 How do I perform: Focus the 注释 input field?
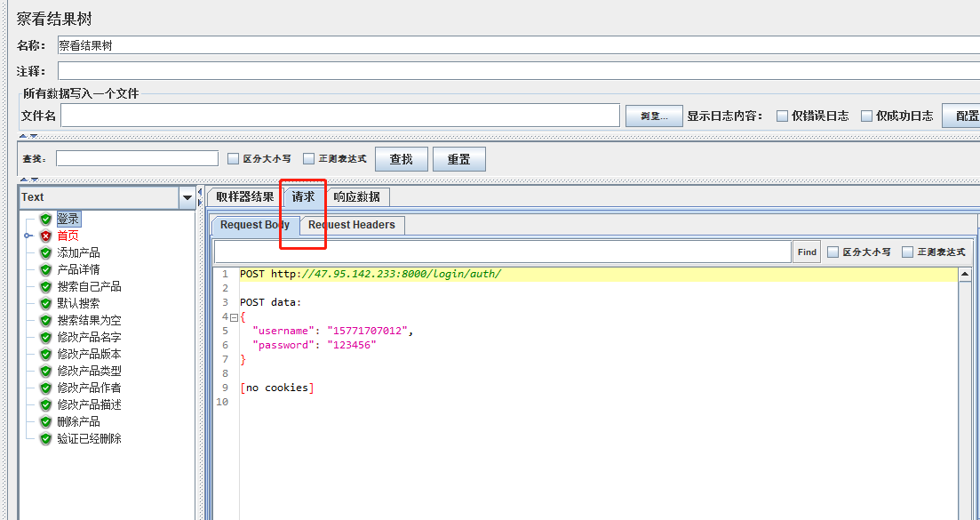tap(519, 70)
